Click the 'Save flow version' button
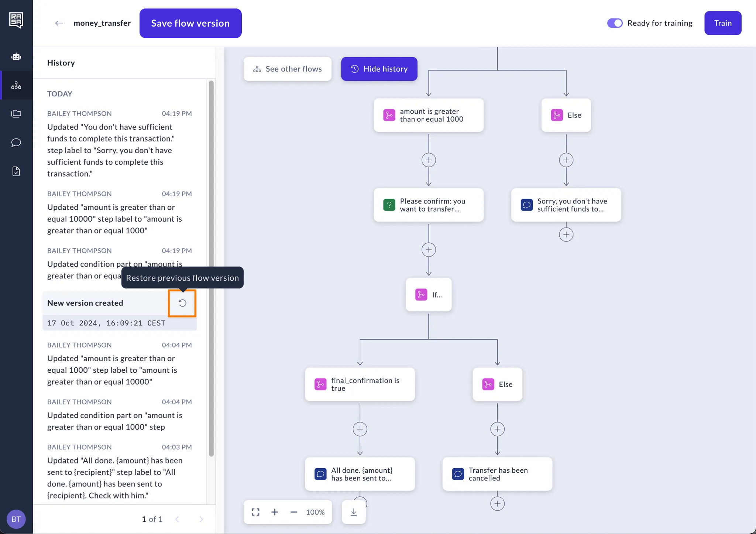 [190, 23]
